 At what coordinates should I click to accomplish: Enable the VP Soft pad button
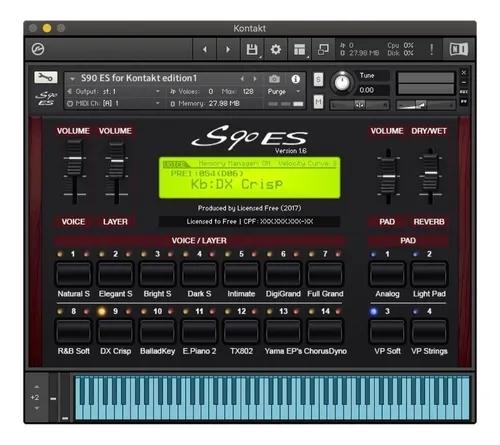pos(387,331)
